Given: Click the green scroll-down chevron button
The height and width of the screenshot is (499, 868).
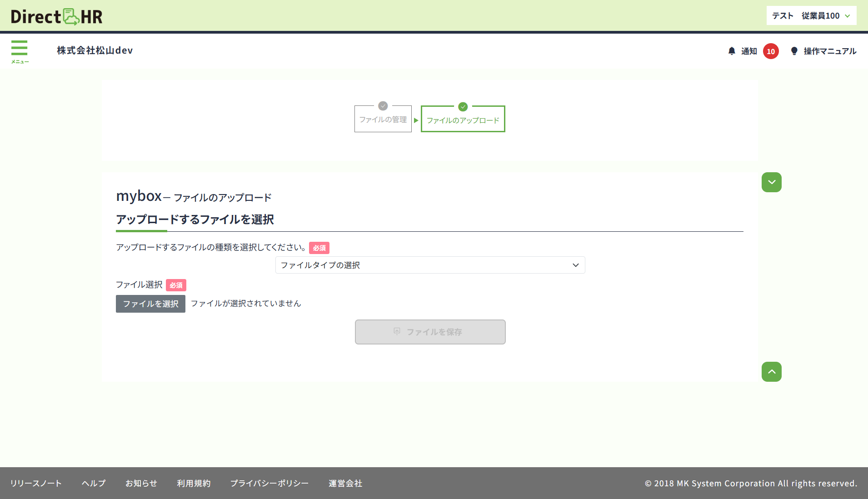Looking at the screenshot, I should pyautogui.click(x=771, y=182).
